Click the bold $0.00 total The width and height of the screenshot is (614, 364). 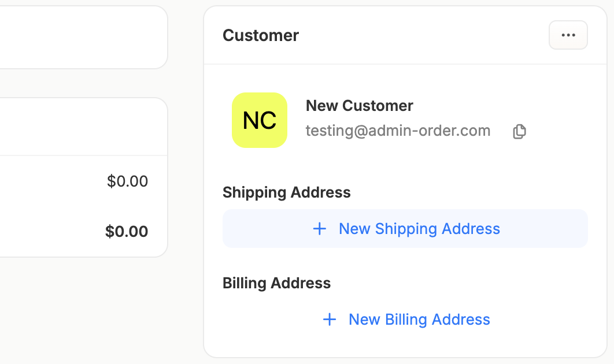coord(127,231)
